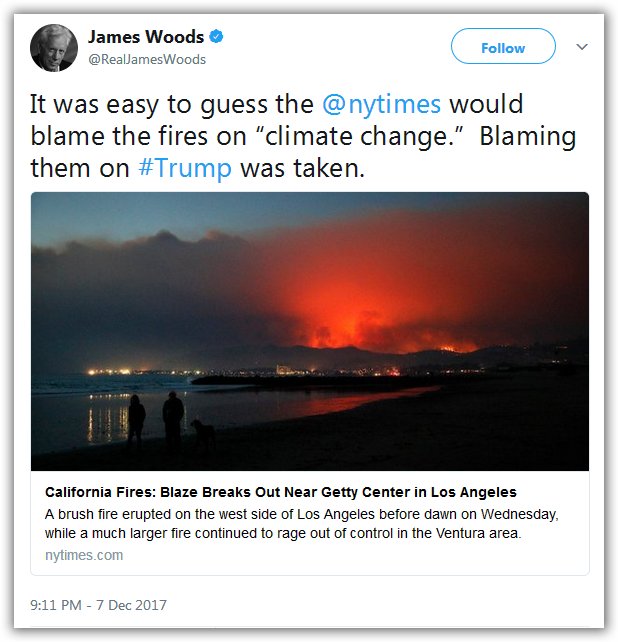Expand the tweet options chevron
This screenshot has width=618, height=642.
[x=582, y=47]
